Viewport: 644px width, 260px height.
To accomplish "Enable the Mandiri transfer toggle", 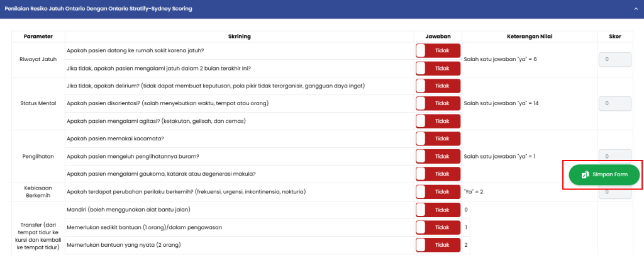I will click(x=438, y=209).
